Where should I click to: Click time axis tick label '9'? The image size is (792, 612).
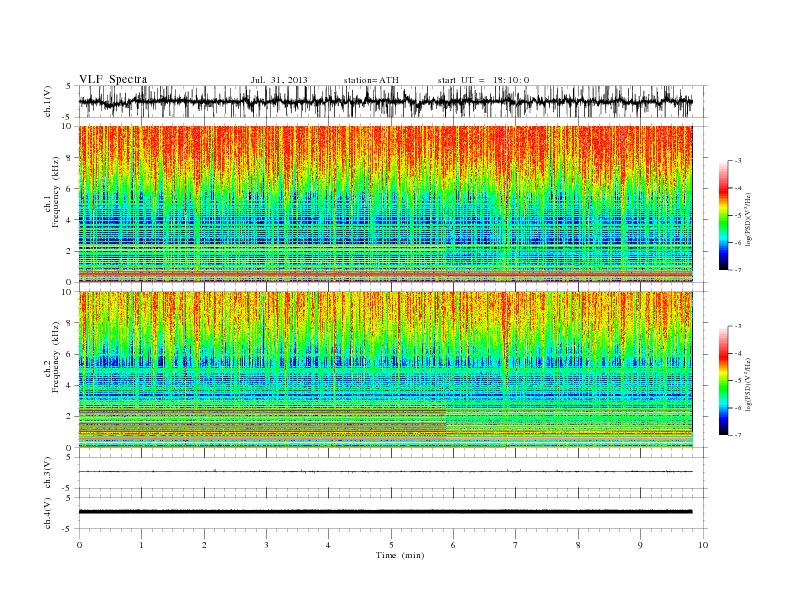click(x=640, y=545)
